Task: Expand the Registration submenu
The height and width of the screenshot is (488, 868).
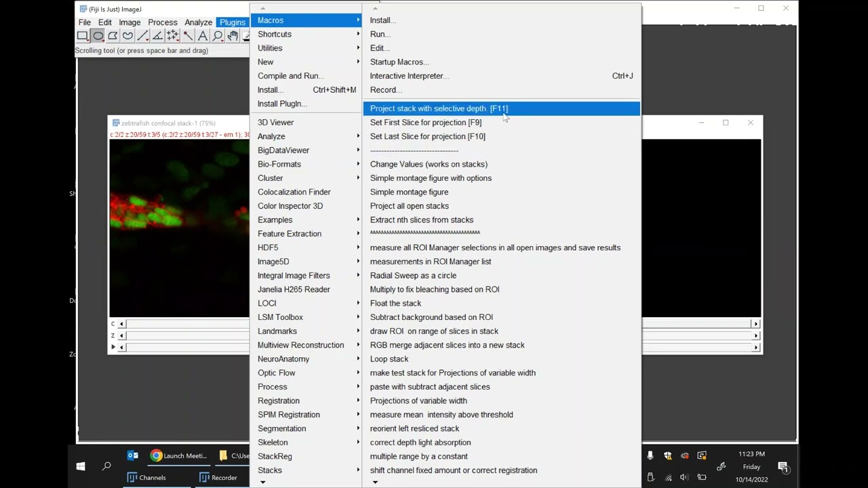Action: coord(306,401)
